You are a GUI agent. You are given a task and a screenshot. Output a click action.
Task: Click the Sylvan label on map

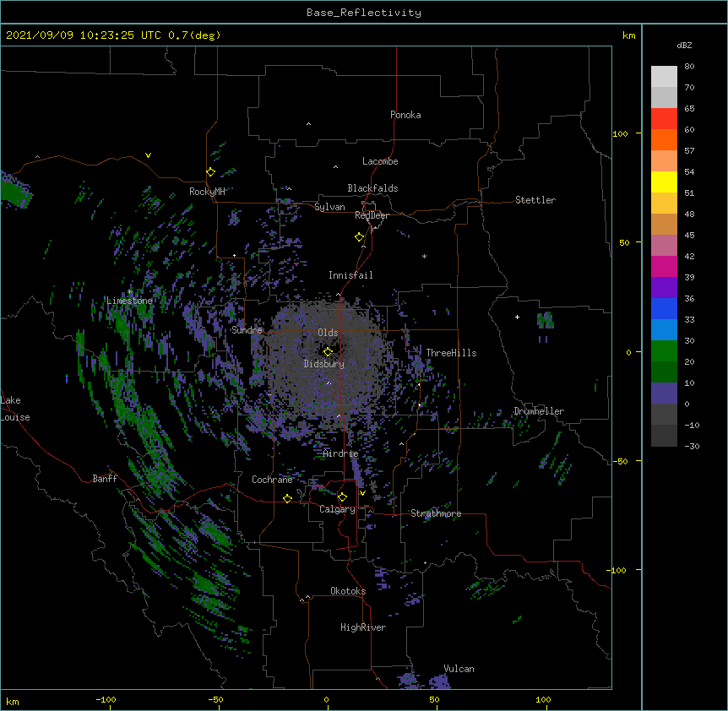[329, 207]
